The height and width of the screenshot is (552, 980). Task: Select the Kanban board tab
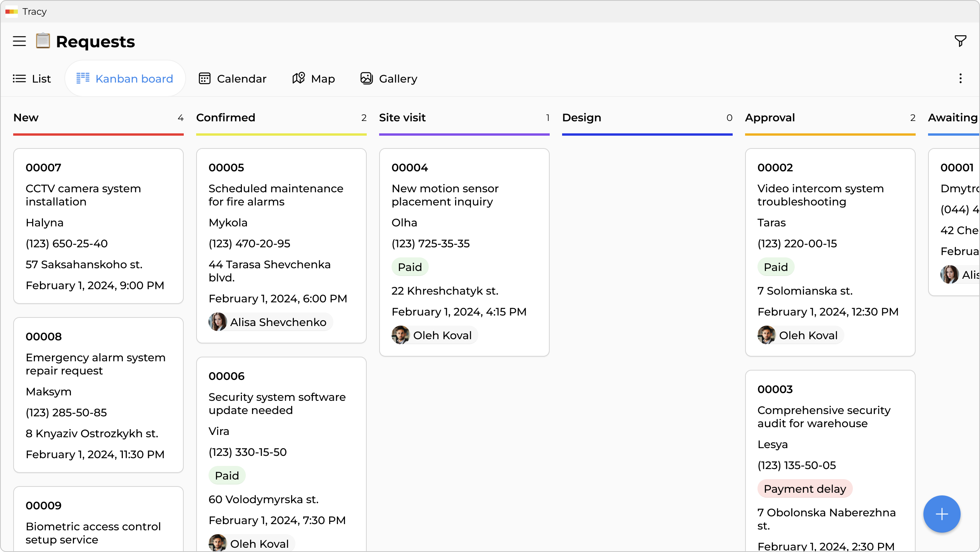pos(125,79)
